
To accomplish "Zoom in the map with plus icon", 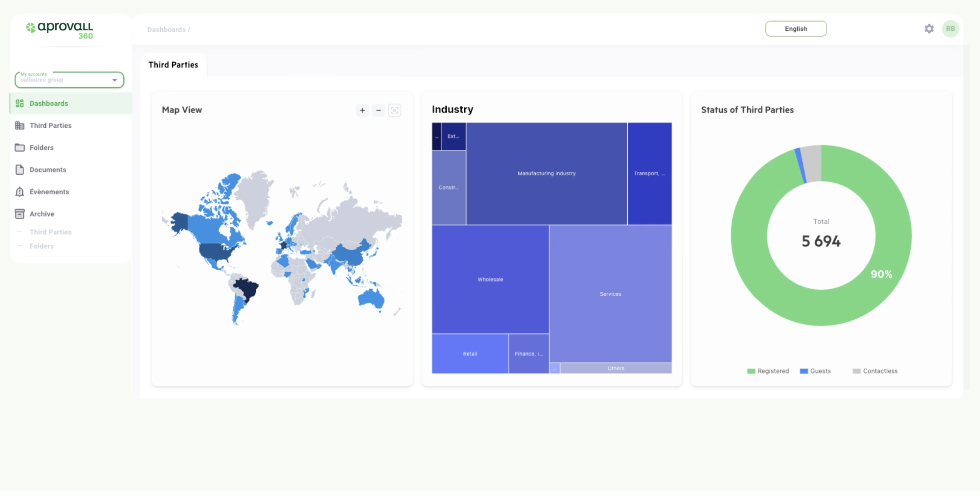I will point(362,110).
